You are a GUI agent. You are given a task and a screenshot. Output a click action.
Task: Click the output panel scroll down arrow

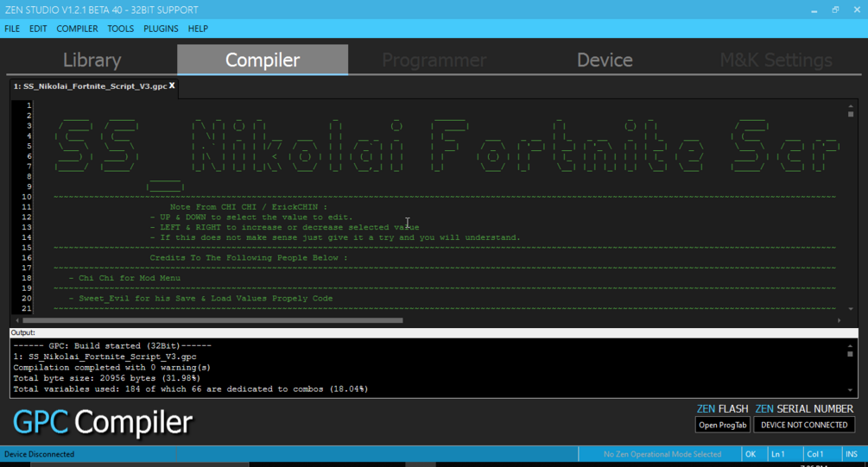click(850, 390)
